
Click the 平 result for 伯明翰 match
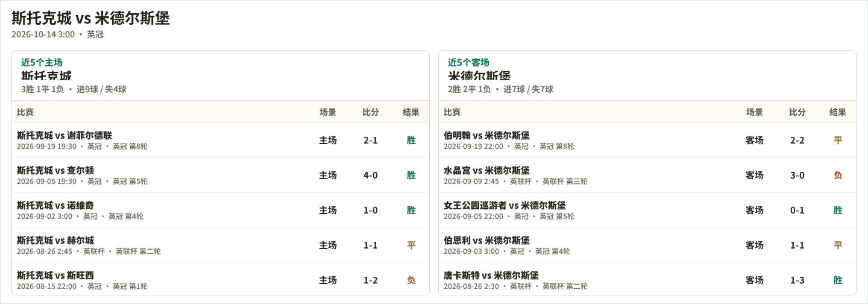coord(838,141)
